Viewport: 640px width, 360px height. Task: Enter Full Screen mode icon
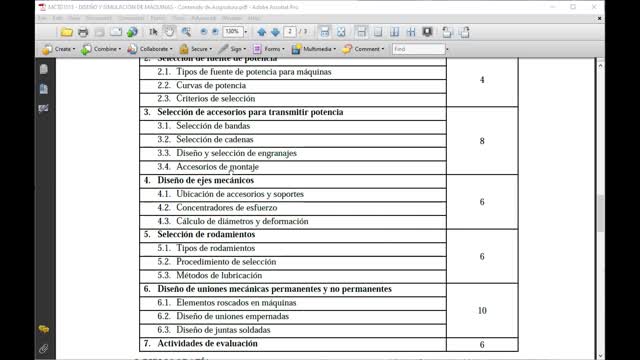[427, 32]
